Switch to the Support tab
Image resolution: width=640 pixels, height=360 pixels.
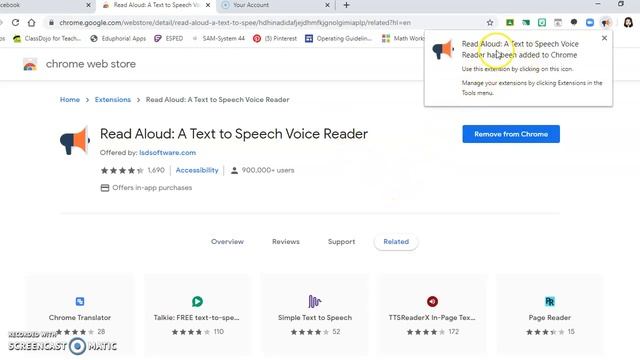tap(341, 242)
